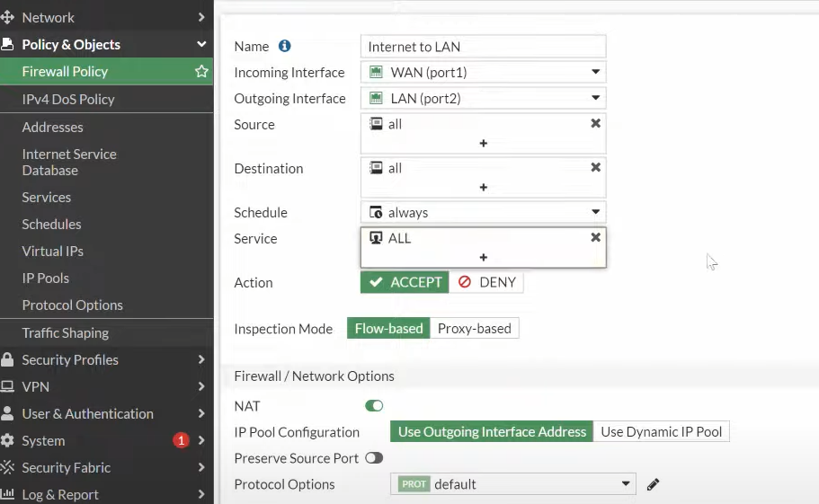The width and height of the screenshot is (819, 504).
Task: Add a Destination entry with plus
Action: pyautogui.click(x=483, y=187)
